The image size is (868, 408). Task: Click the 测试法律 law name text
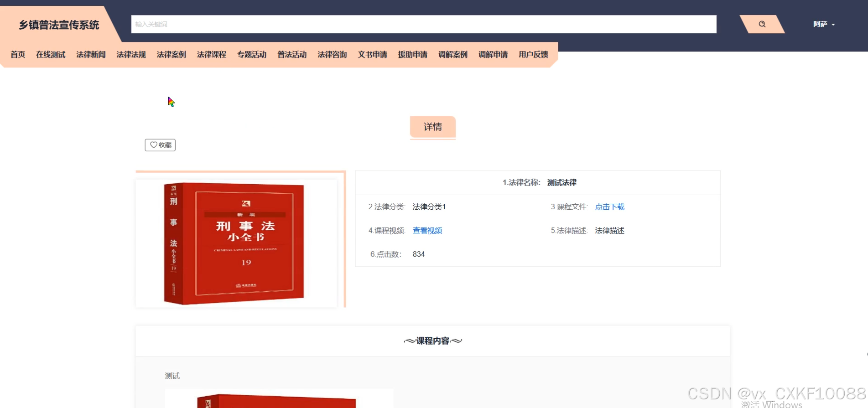point(561,183)
